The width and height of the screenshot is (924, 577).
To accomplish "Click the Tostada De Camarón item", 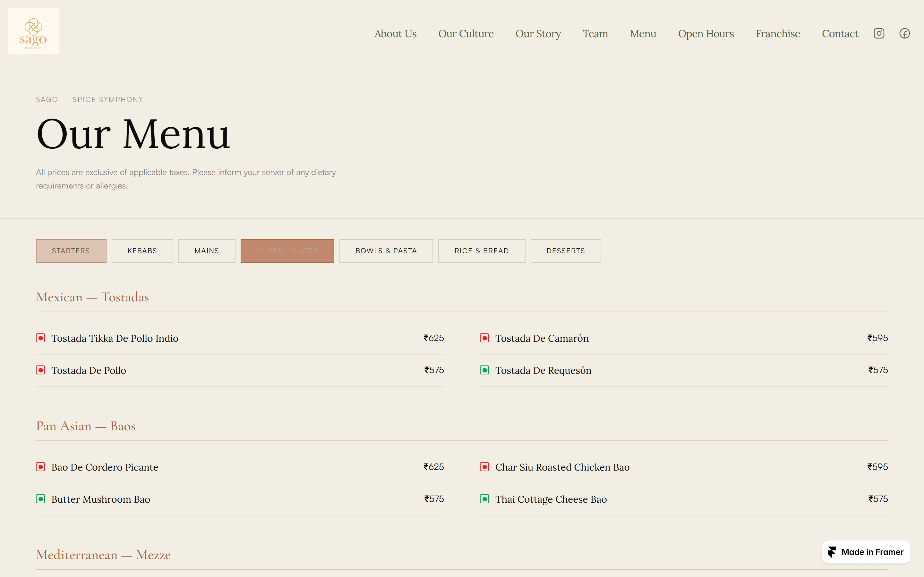I will coord(542,338).
